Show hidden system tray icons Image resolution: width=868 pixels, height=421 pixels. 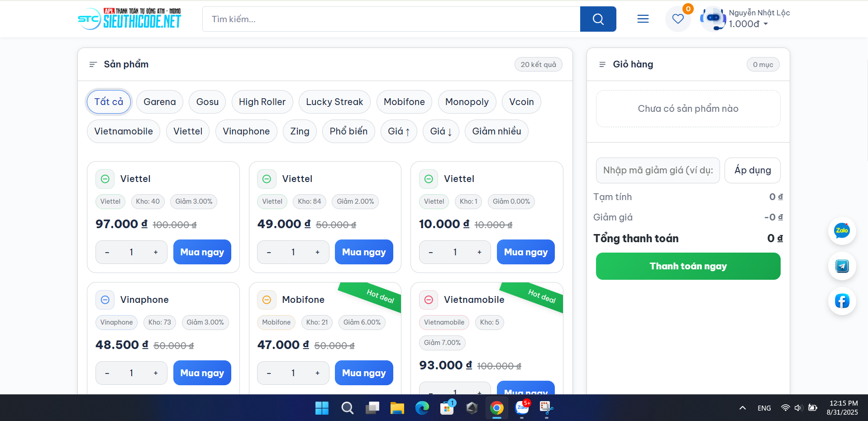tap(743, 408)
